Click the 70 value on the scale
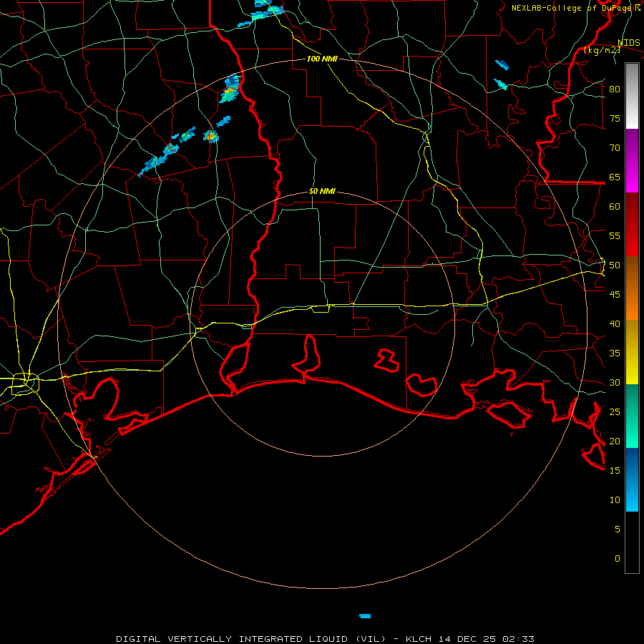This screenshot has width=644, height=644. 615,148
